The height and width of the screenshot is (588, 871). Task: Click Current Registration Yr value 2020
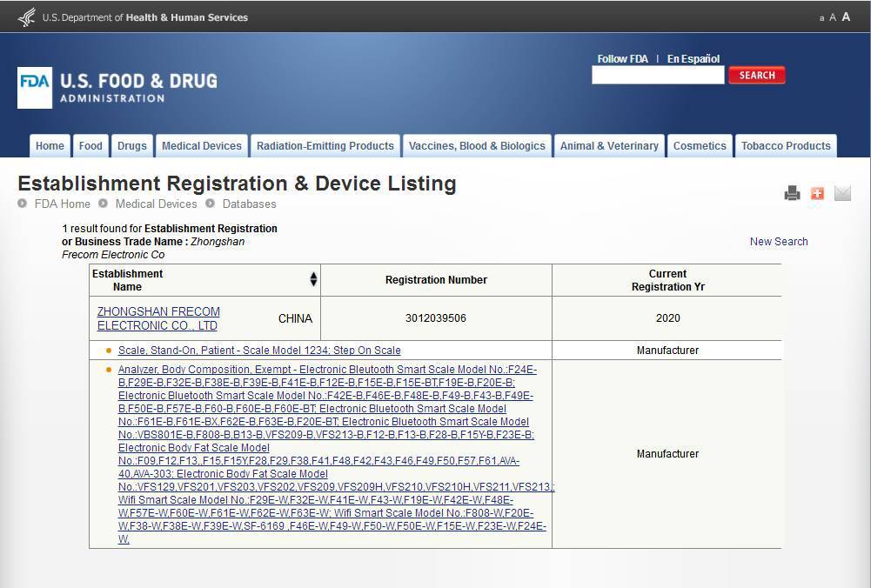pos(667,318)
